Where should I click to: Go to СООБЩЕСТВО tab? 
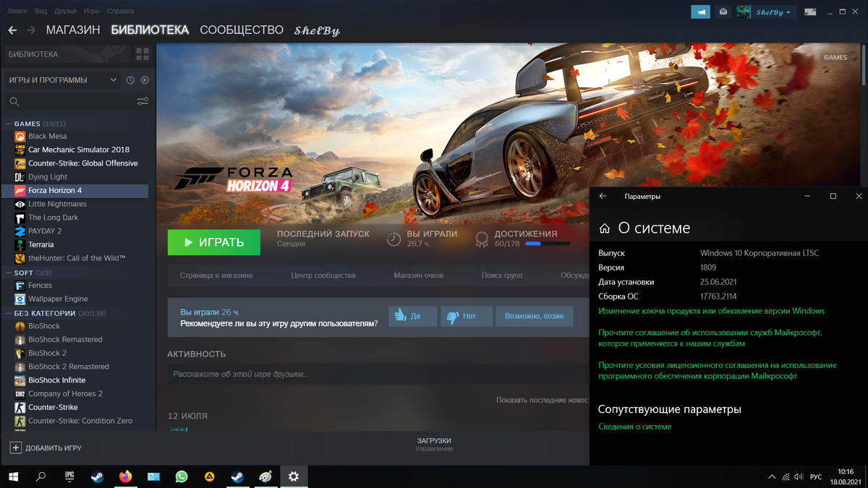pyautogui.click(x=242, y=30)
